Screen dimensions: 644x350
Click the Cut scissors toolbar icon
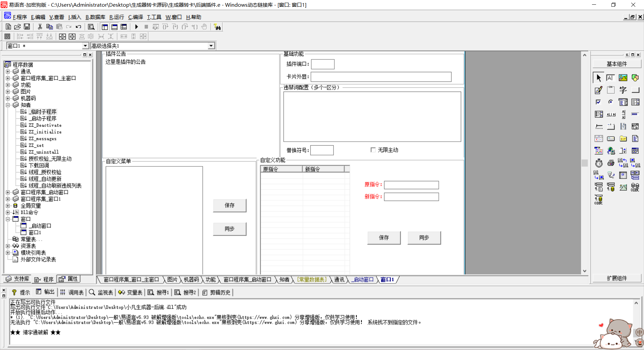[40, 27]
